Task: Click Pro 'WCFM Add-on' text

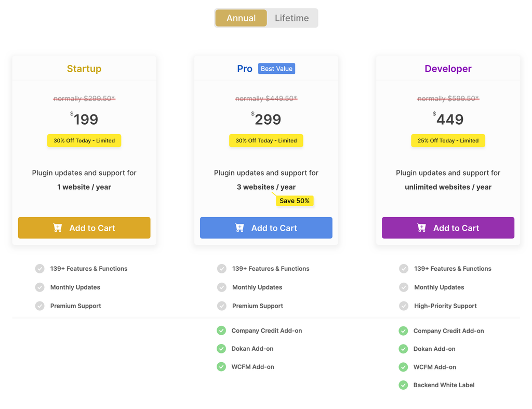Action: click(x=253, y=366)
